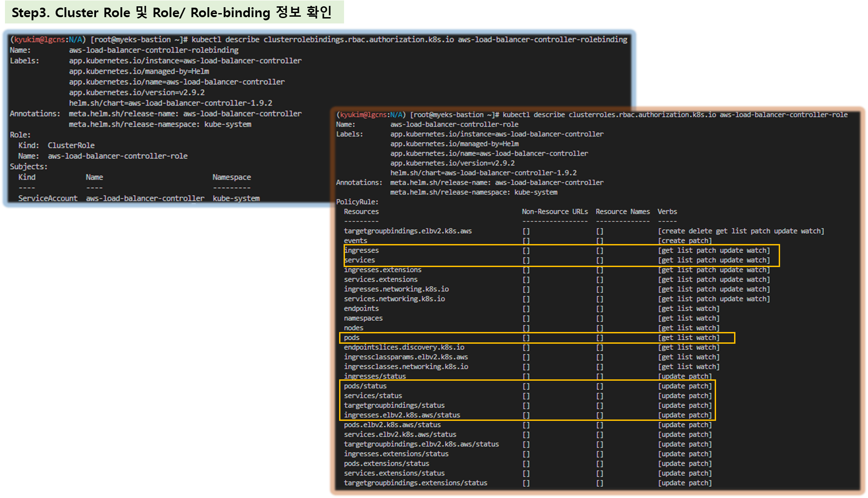Click the targetgroupbindings.elbv2.k8s.aws resource
This screenshot has height=498, width=868.
408,231
